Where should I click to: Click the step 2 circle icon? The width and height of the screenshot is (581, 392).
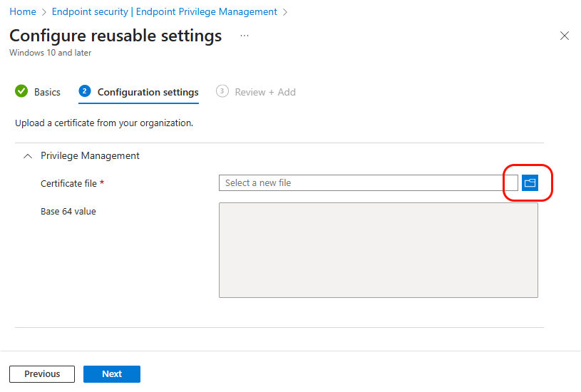point(85,91)
